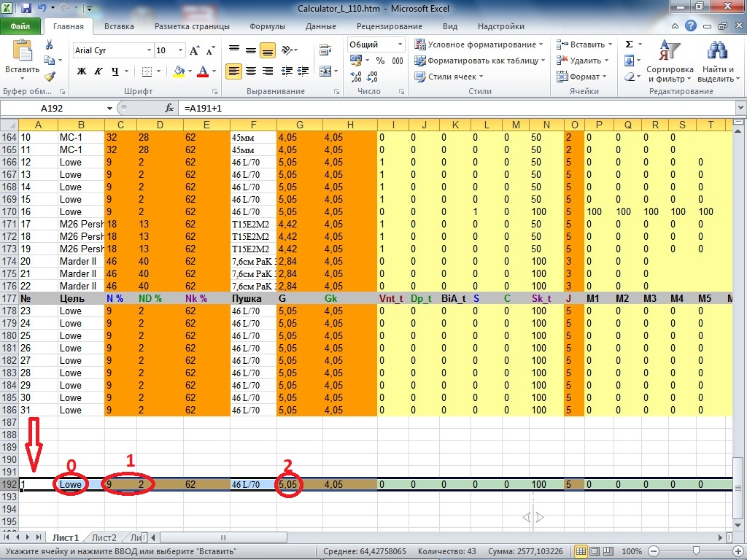This screenshot has width=747, height=560.
Task: Toggle bottom vertical alignment
Action: [x=267, y=50]
